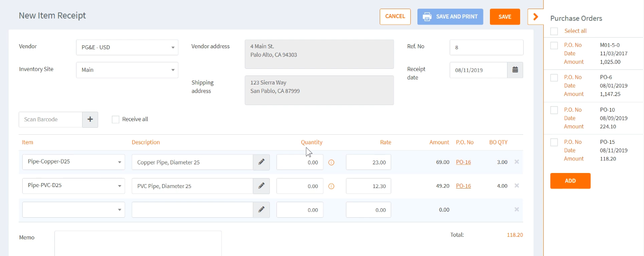Edit description pencil for PVC Pipe row
644x256 pixels.
[x=261, y=186]
